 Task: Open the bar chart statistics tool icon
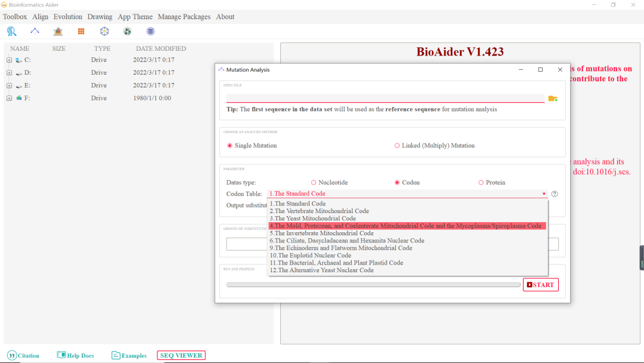click(x=58, y=31)
